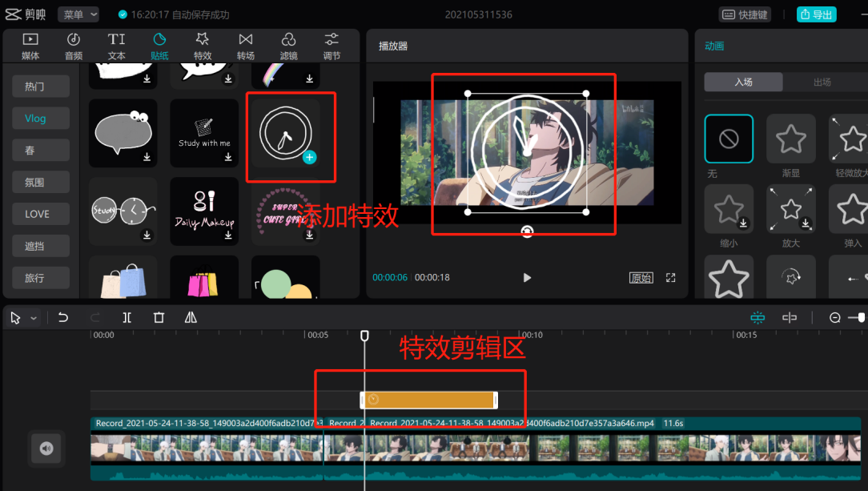The image size is (868, 491).
Task: Expand the 菜单 menu dropdown
Action: pyautogui.click(x=78, y=14)
